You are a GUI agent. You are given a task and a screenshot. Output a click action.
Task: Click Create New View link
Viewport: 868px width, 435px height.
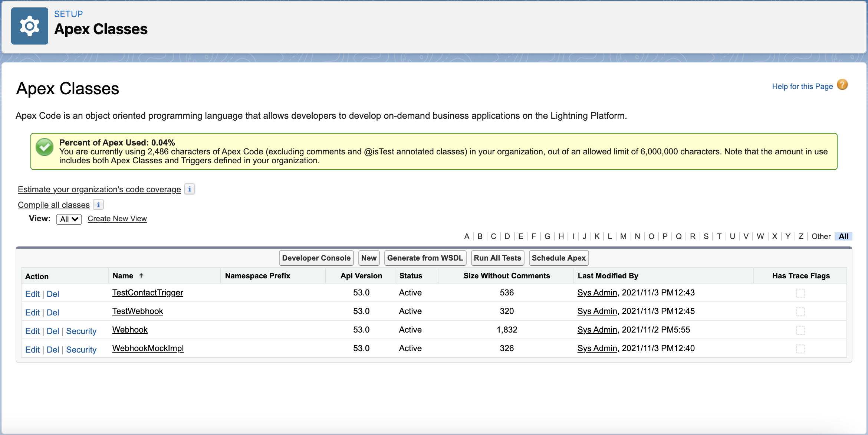pos(117,219)
